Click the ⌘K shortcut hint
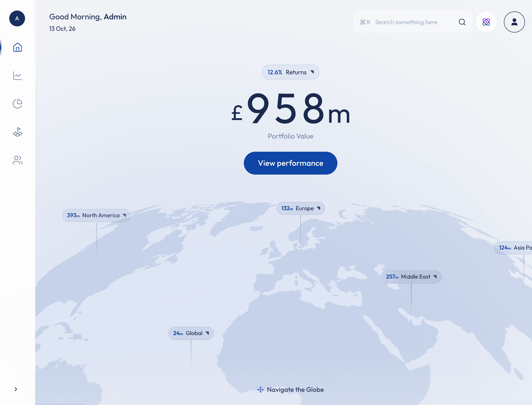Screen dimensions: 532x405 pos(365,22)
